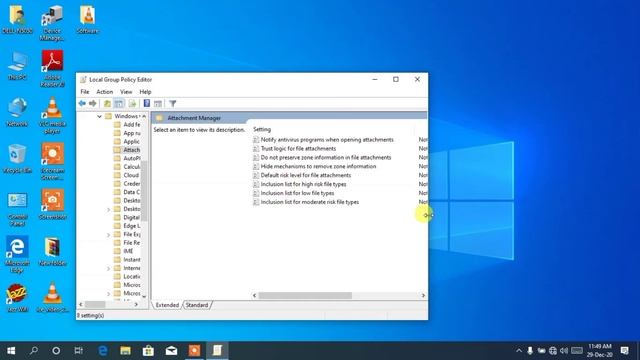Click the Export List toolbar icon
The height and width of the screenshot is (360, 640).
tap(132, 104)
